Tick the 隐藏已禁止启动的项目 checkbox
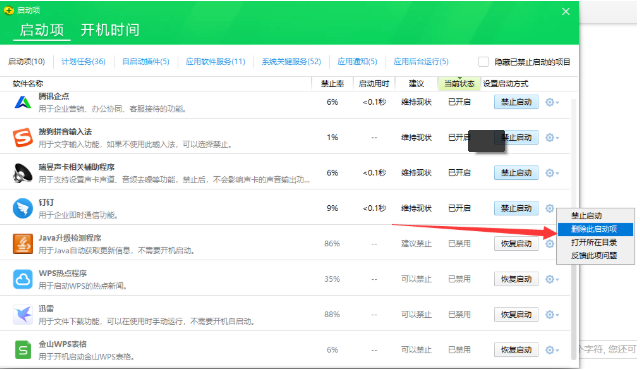 coord(483,62)
